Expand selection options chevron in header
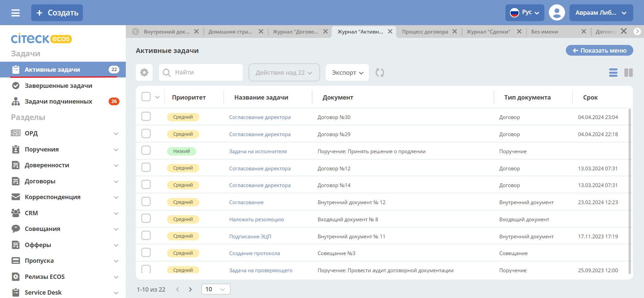The image size is (644, 298). point(157,97)
